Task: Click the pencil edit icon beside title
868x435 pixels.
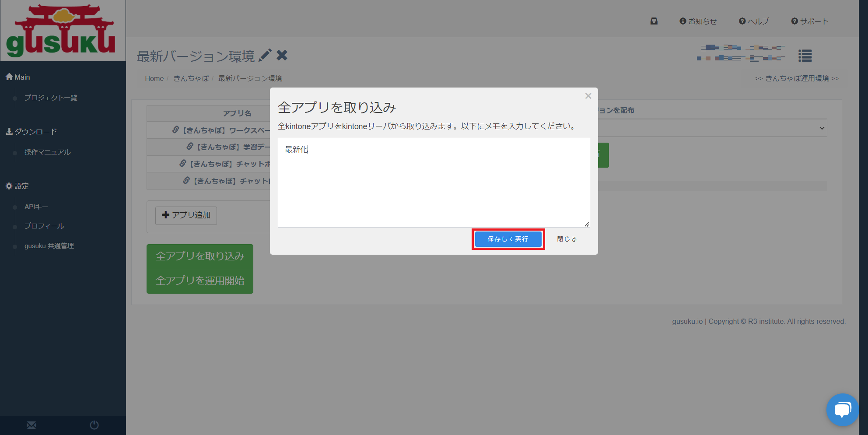Action: coord(265,56)
